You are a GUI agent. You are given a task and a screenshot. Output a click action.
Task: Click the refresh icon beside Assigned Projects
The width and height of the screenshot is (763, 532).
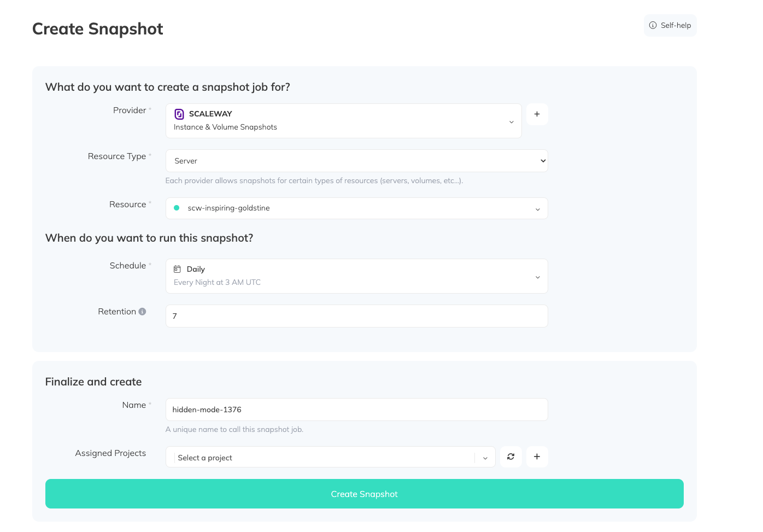pyautogui.click(x=510, y=457)
